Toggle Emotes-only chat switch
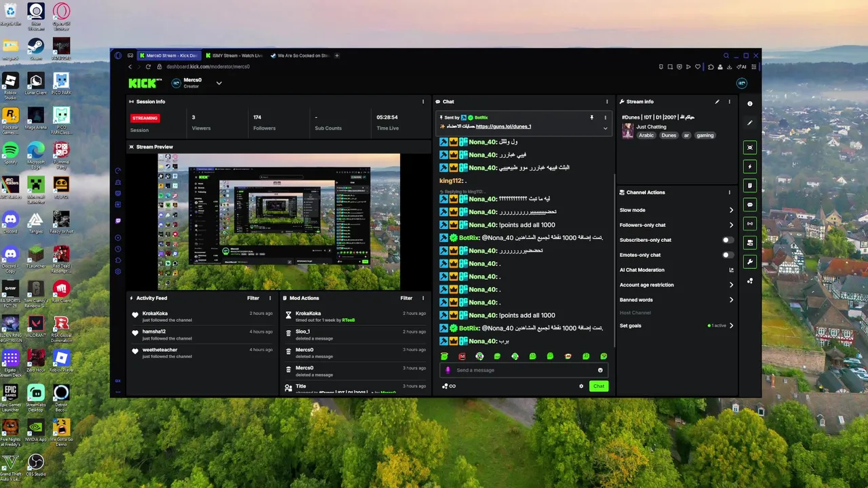Screen dimensions: 868x488 [x=728, y=255]
